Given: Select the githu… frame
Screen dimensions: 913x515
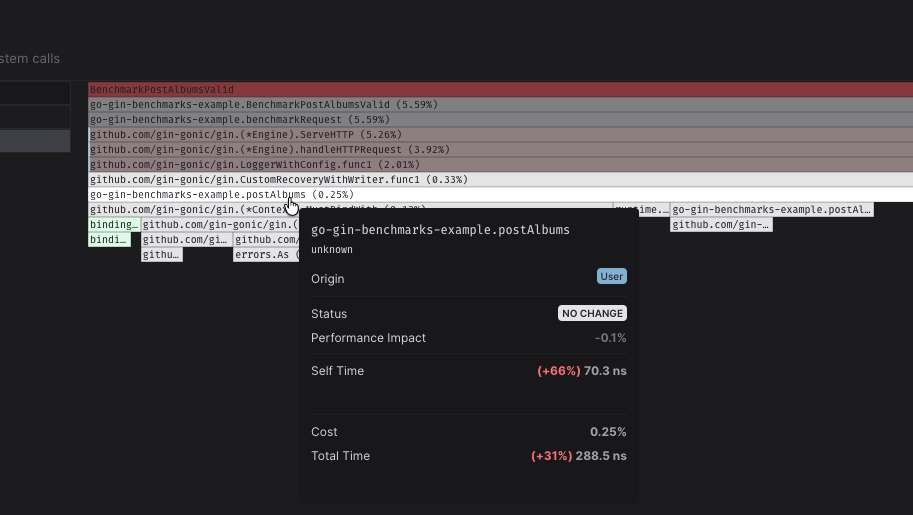Looking at the screenshot, I should pyautogui.click(x=162, y=255).
